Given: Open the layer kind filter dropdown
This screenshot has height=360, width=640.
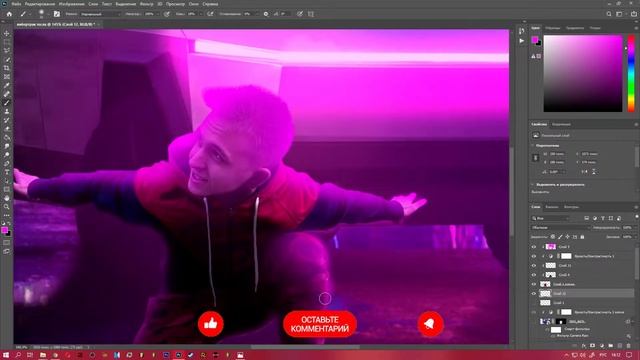Looking at the screenshot, I should point(550,218).
